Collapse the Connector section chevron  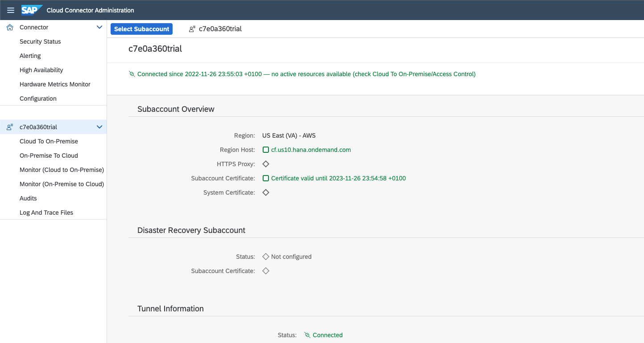99,27
